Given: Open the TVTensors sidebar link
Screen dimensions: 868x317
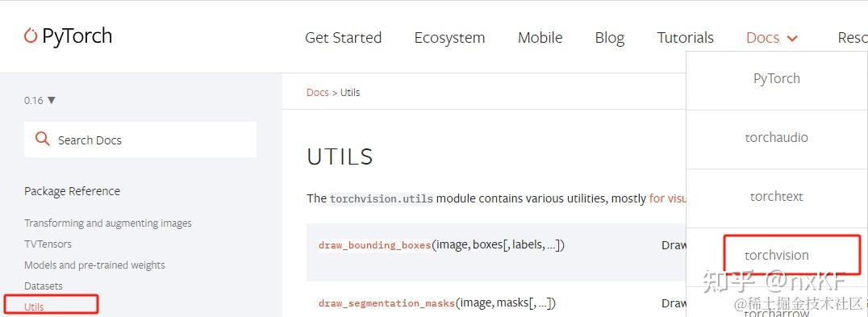Looking at the screenshot, I should pyautogui.click(x=48, y=244).
